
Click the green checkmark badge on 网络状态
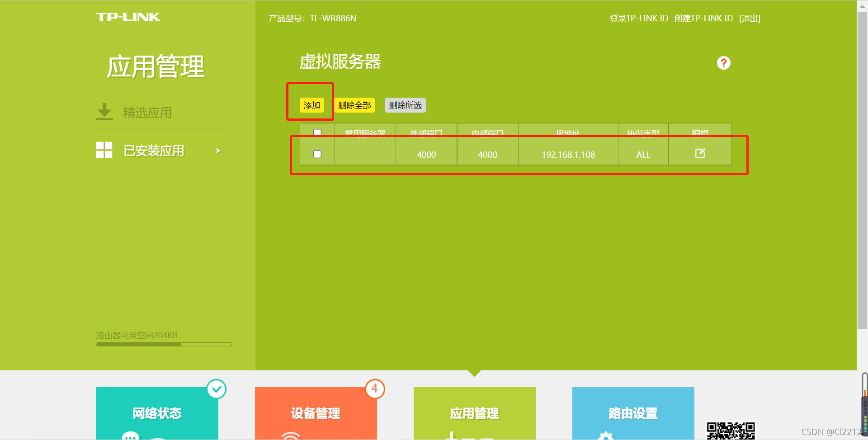(x=217, y=389)
